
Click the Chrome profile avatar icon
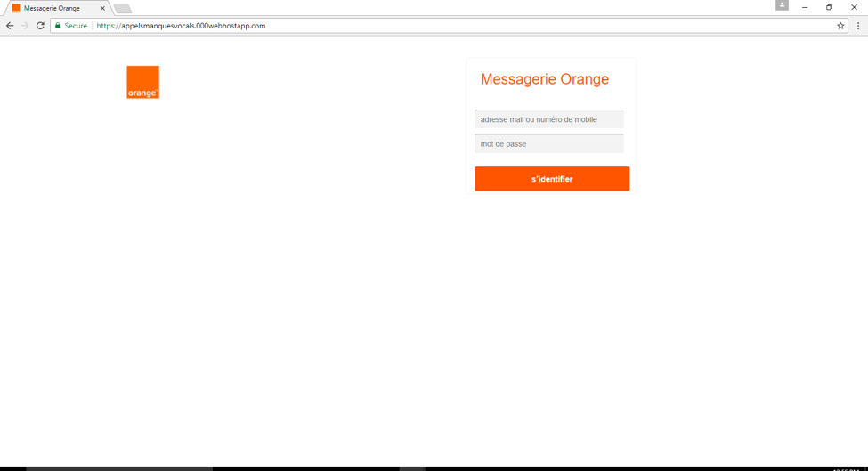(782, 5)
